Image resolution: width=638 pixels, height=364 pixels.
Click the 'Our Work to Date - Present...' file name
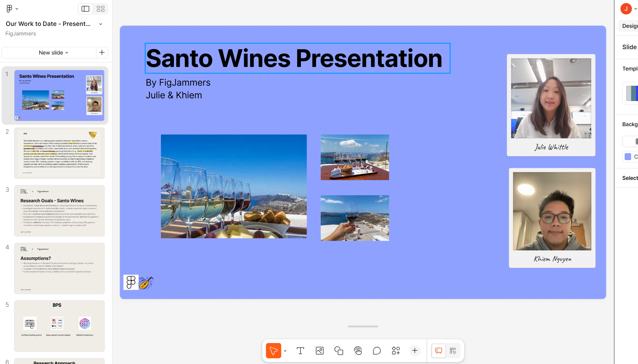tap(48, 24)
